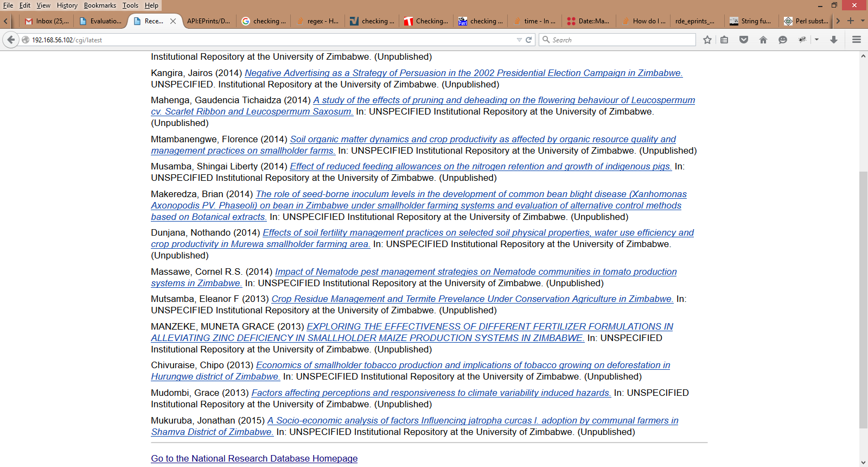Switch to the 'How do I ...' tab
Image resolution: width=868 pixels, height=467 pixels.
click(643, 21)
